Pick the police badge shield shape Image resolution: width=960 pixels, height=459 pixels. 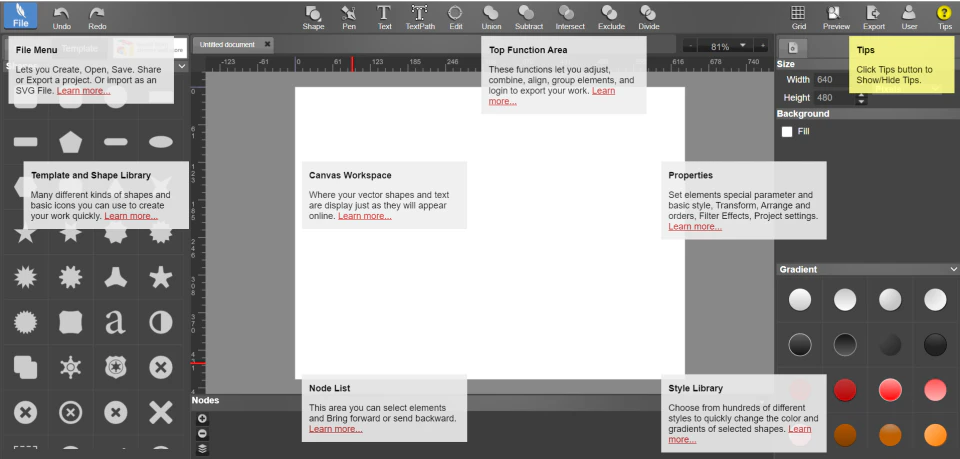115,367
